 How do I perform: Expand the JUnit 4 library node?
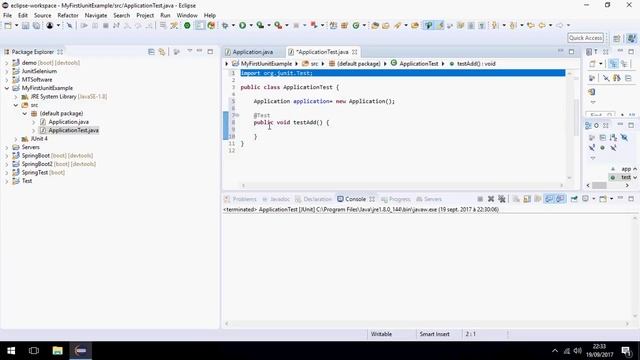click(16, 139)
